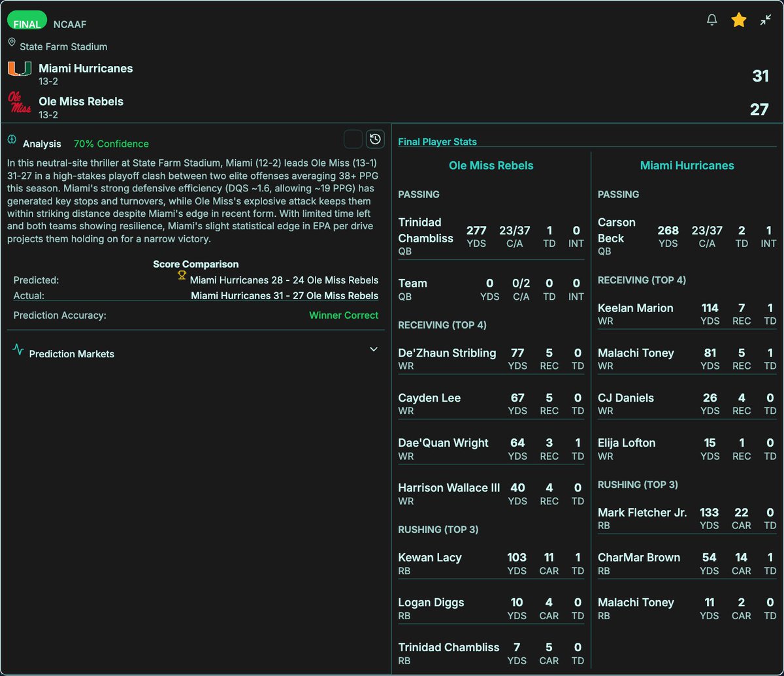Click Miami Hurricanes team name in header
Image resolution: width=784 pixels, height=676 pixels.
(x=86, y=69)
